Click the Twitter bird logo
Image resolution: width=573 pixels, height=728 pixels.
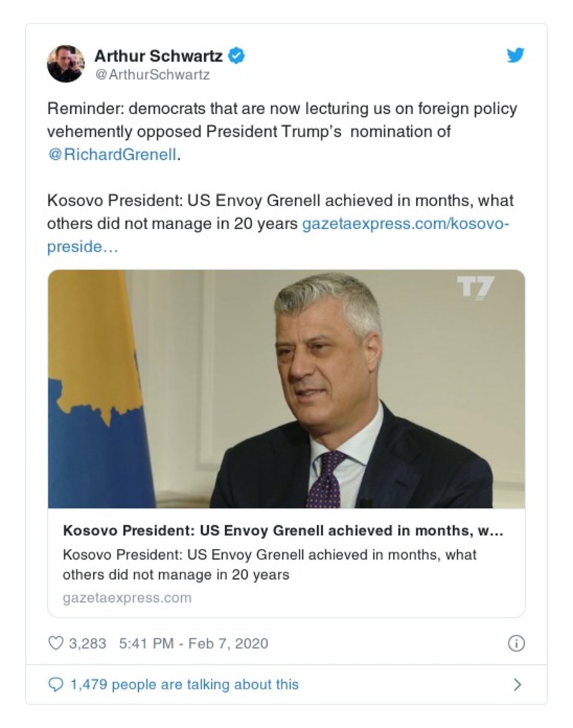pos(516,56)
